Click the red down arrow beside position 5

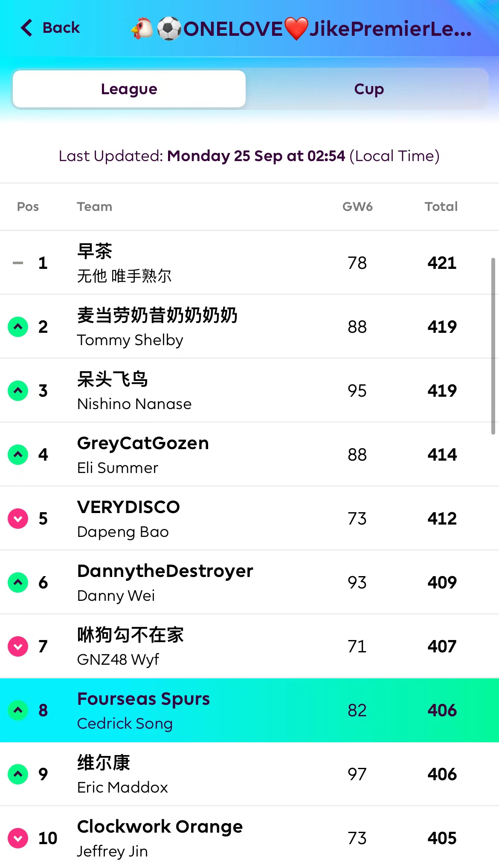18,519
